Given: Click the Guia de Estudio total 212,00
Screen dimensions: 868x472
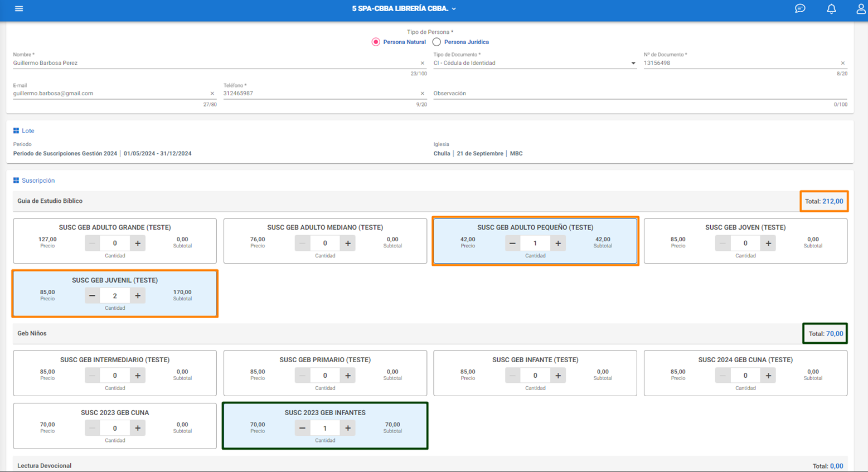Looking at the screenshot, I should coord(824,201).
